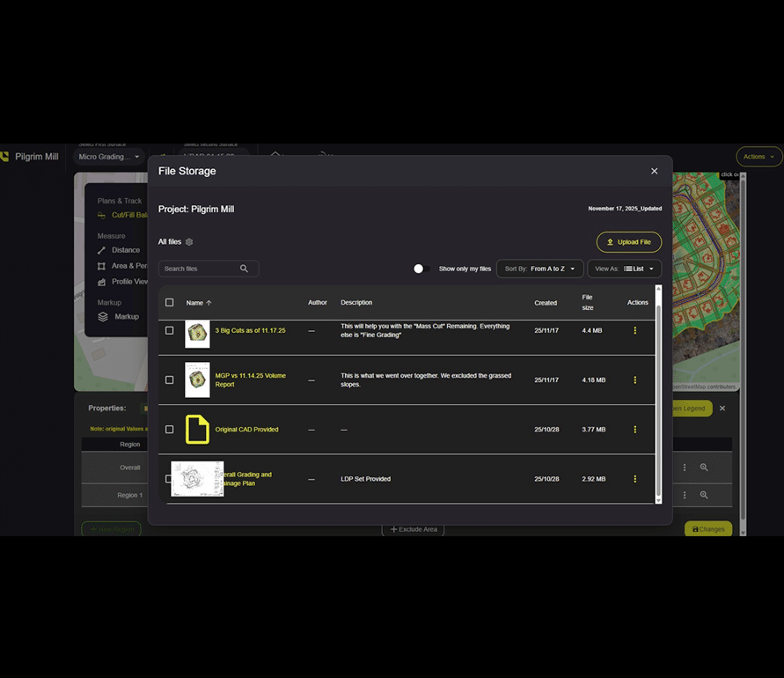The height and width of the screenshot is (678, 784).
Task: Check the checkbox for MGP vs 11.14.25 Volume Report
Action: pos(170,380)
